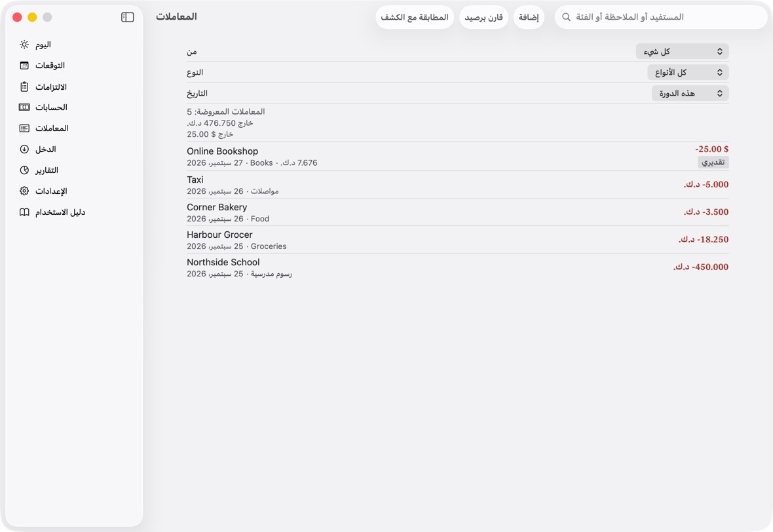The image size is (773, 532).
Task: Click the قارن برصيد button
Action: [x=483, y=17]
